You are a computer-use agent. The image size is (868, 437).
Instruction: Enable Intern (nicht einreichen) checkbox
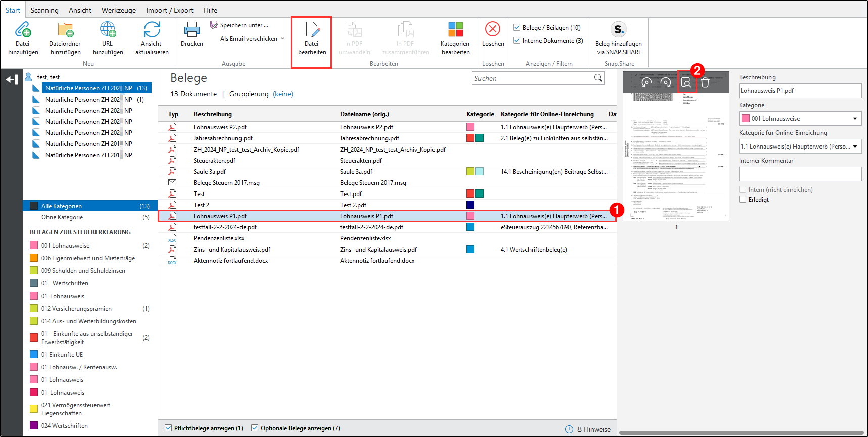coord(743,189)
